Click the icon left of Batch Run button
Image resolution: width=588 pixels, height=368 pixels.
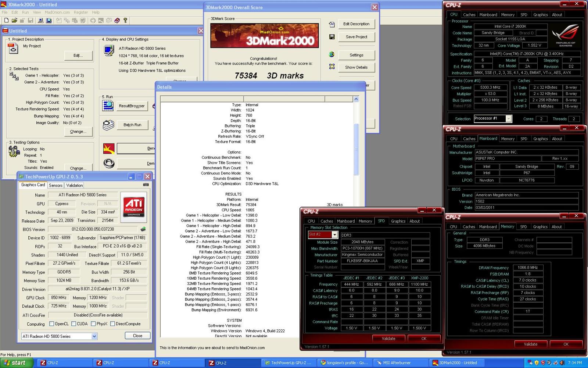pyautogui.click(x=108, y=125)
